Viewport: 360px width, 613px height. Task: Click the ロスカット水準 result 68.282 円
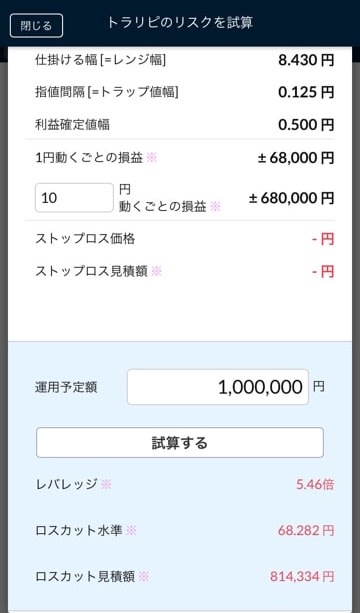pos(306,531)
